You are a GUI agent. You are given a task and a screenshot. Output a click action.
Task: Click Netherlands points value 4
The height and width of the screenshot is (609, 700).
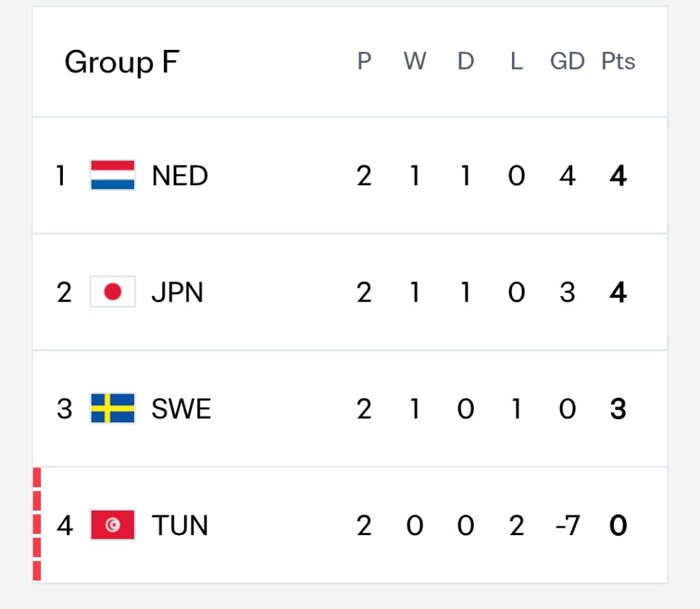point(618,176)
